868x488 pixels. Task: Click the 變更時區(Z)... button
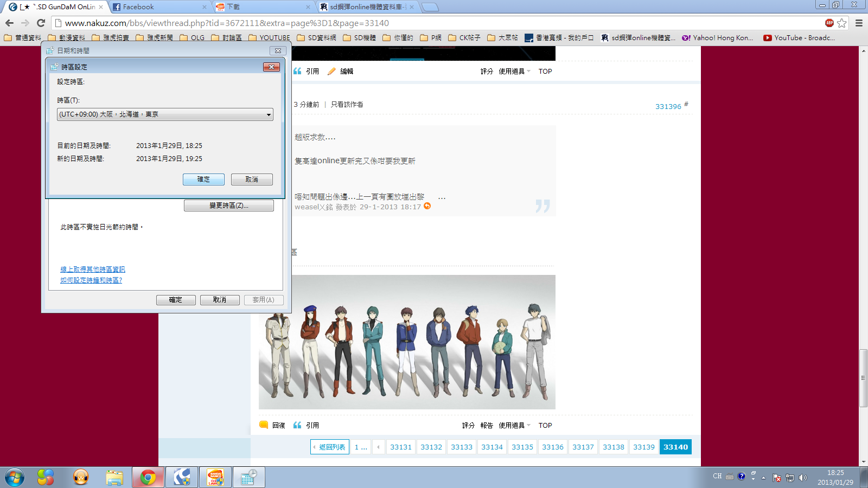pyautogui.click(x=229, y=206)
